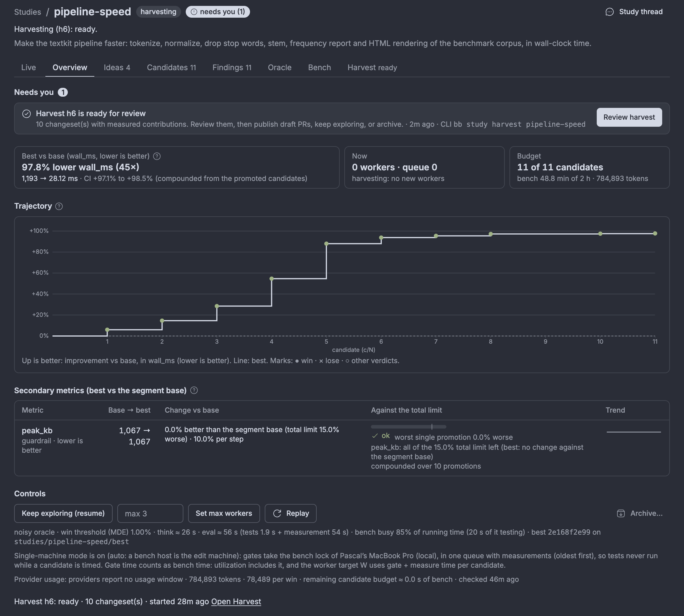Viewport: 684px width, 616px height.
Task: Click the Set max workers button
Action: (224, 513)
